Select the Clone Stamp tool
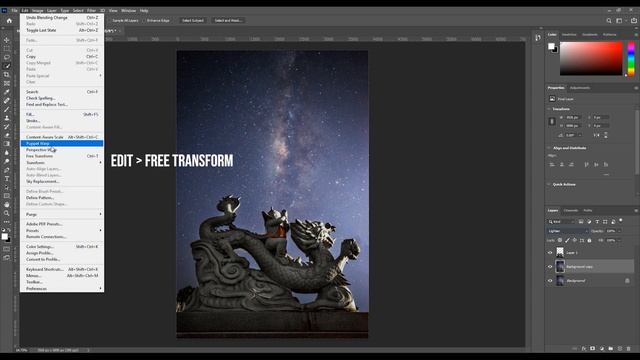Image resolution: width=640 pixels, height=360 pixels. tap(7, 118)
